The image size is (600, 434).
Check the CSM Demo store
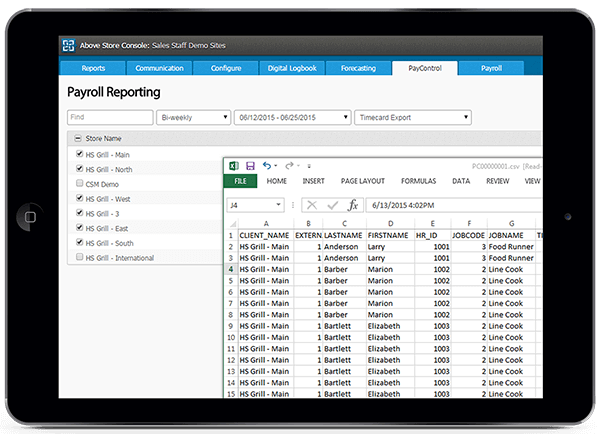pos(79,183)
